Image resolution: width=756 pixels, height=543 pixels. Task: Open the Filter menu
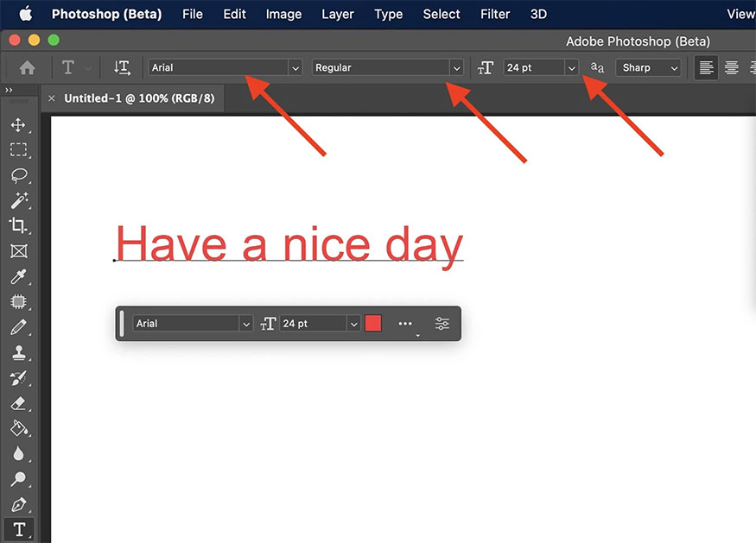(495, 14)
